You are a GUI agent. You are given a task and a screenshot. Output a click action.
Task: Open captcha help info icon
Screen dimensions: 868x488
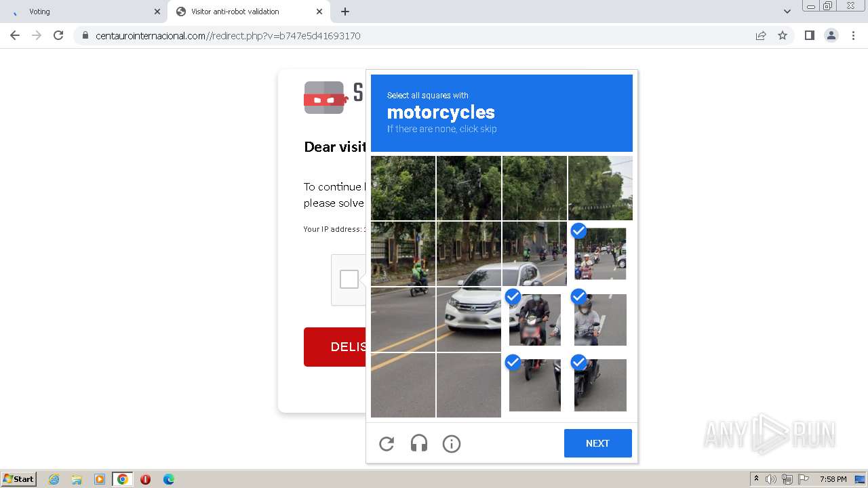point(452,444)
